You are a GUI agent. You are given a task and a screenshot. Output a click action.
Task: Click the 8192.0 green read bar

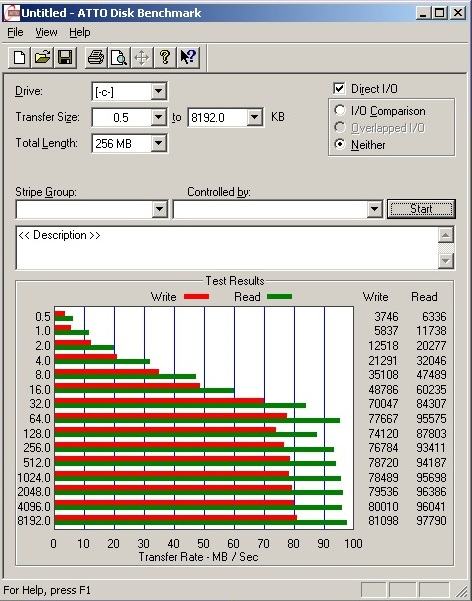(201, 523)
